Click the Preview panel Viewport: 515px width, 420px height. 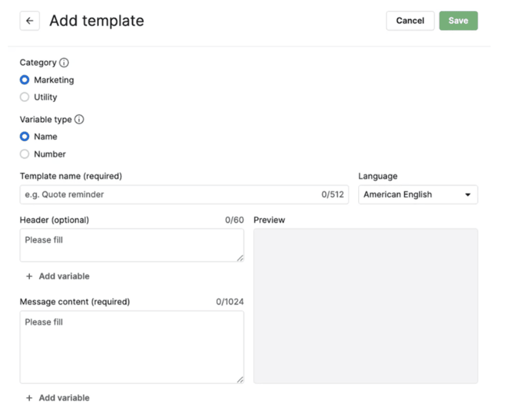coord(365,306)
